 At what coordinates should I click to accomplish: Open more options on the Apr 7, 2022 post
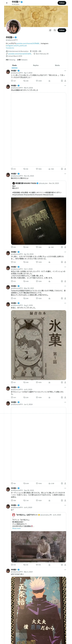(x=65, y=71)
